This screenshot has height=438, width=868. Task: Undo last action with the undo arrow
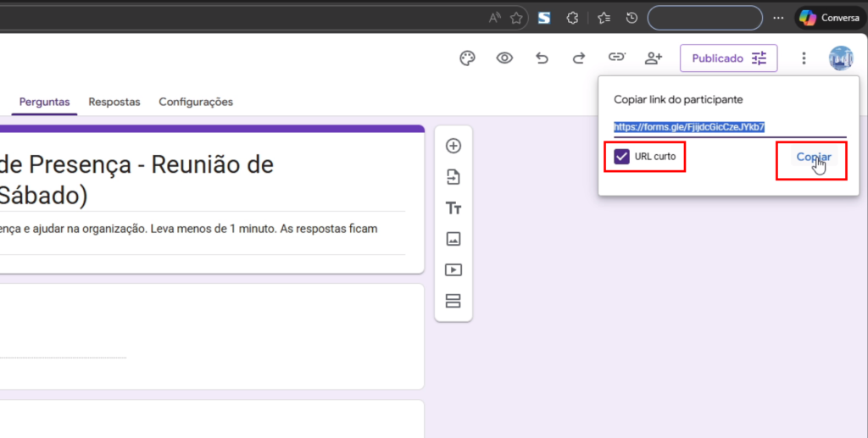(x=542, y=58)
